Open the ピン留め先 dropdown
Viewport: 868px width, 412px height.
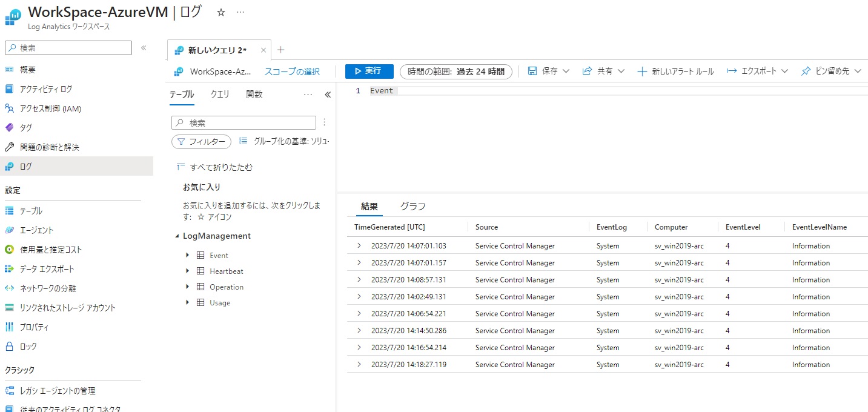[x=831, y=71]
